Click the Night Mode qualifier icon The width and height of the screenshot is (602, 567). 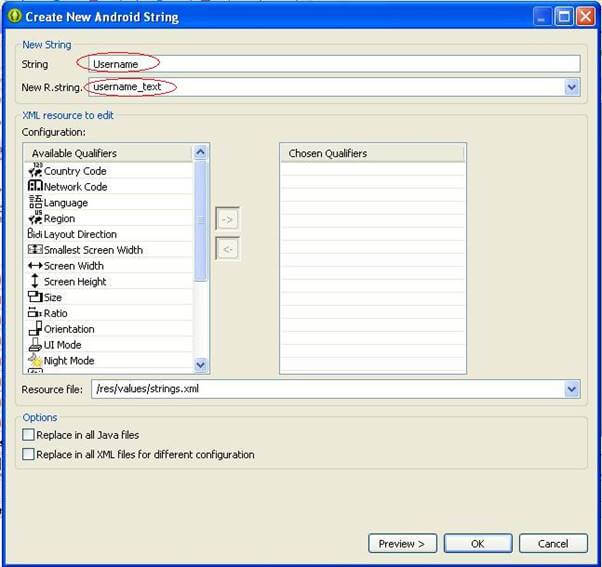click(x=35, y=360)
